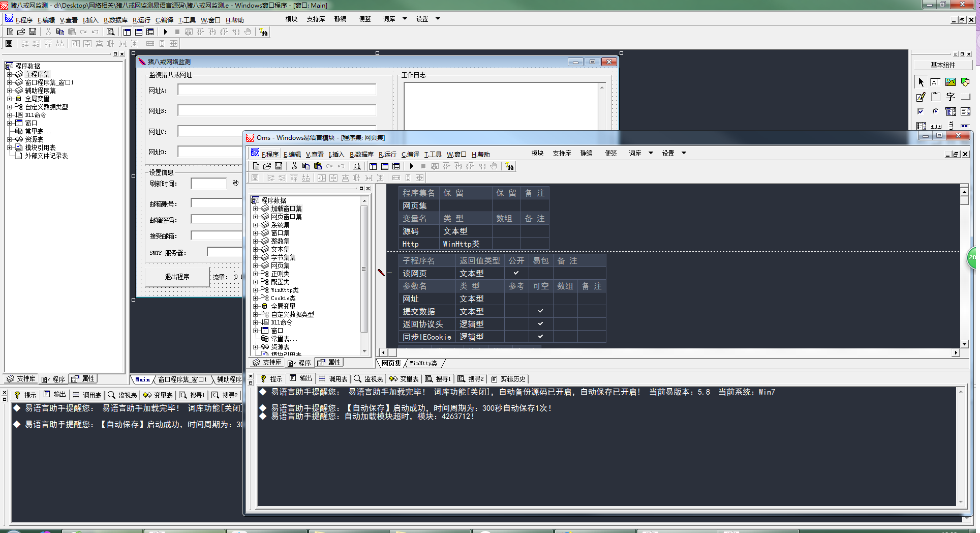980x533 pixels.
Task: Select the pointer tool in component box
Action: point(921,82)
